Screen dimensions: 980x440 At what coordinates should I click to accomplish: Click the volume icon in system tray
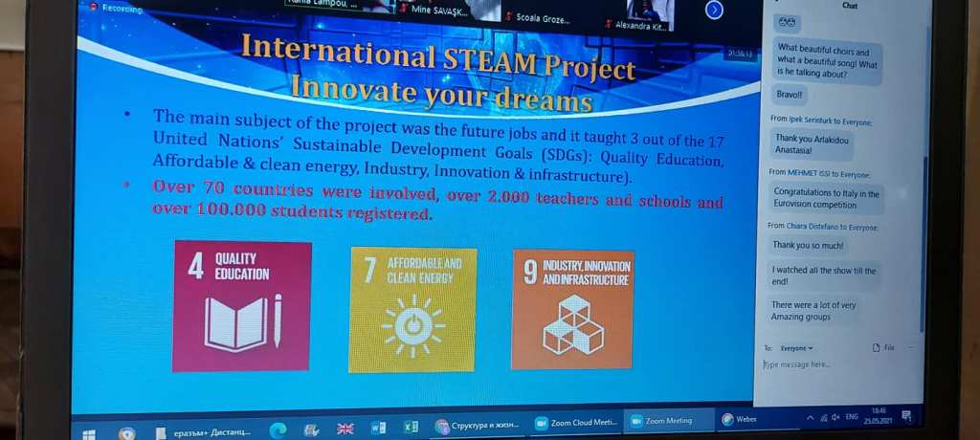tap(835, 417)
